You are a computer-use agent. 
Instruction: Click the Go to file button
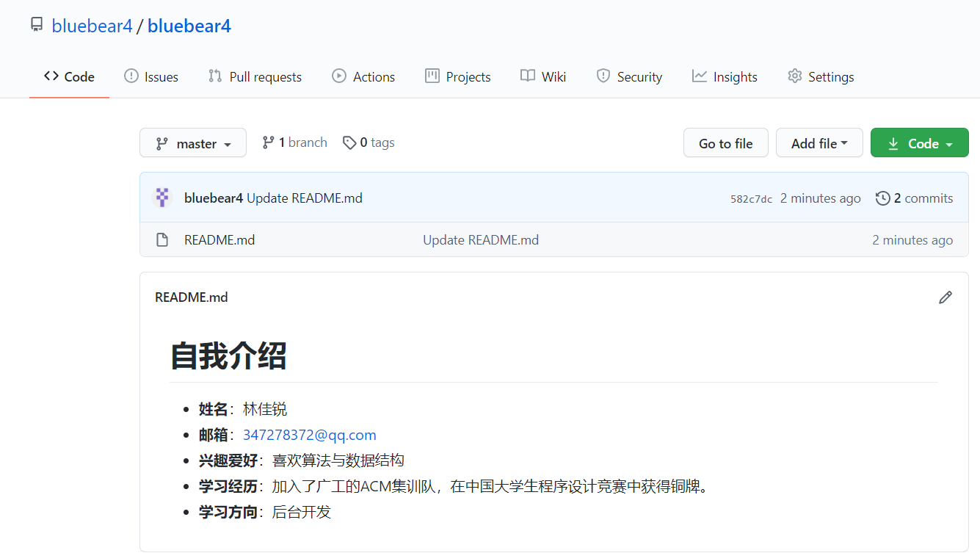coord(726,143)
